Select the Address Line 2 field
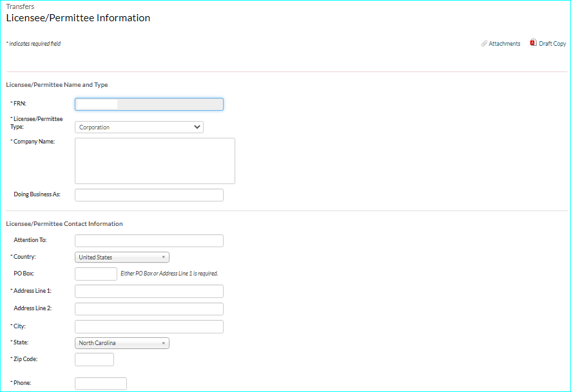 [x=149, y=309]
